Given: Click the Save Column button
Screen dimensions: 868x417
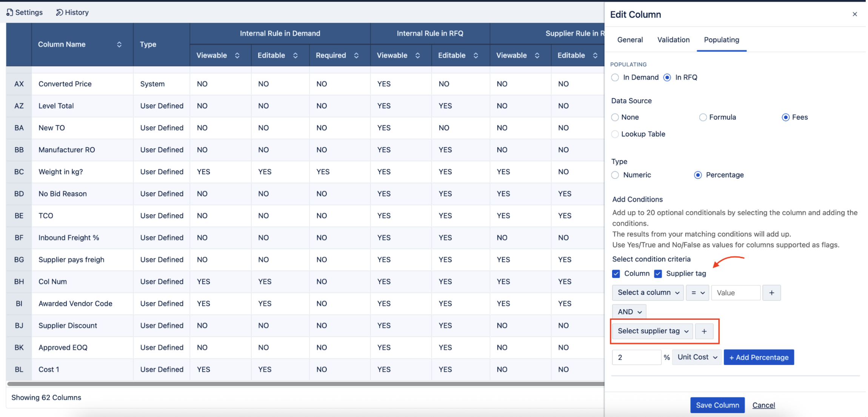Looking at the screenshot, I should [x=717, y=405].
